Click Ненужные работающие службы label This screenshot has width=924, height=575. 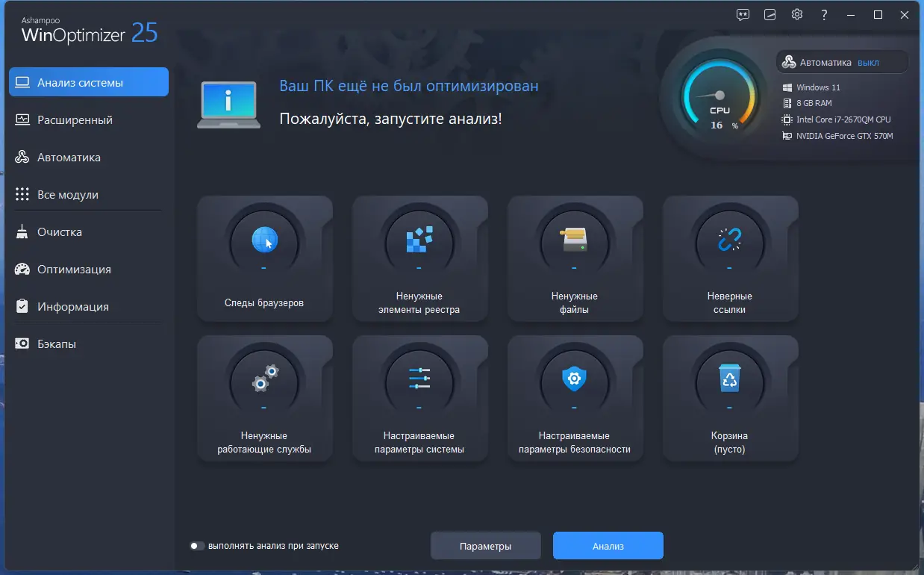point(264,443)
